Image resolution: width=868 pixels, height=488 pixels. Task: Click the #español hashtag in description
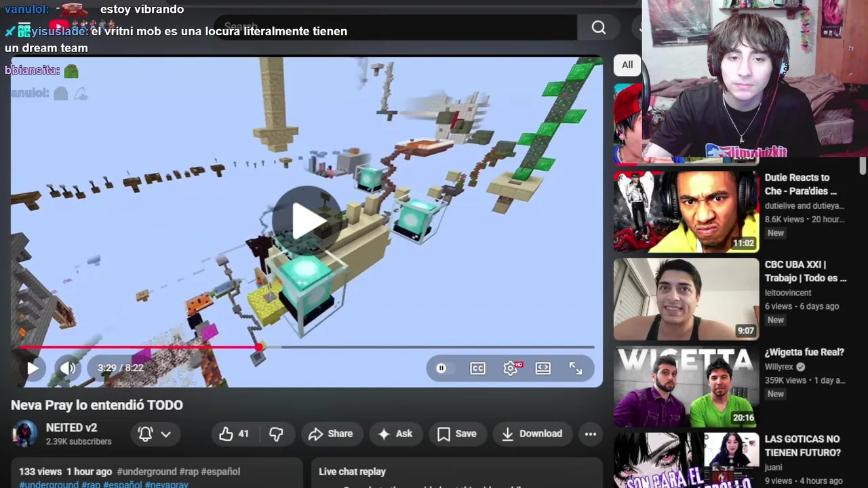tap(220, 472)
